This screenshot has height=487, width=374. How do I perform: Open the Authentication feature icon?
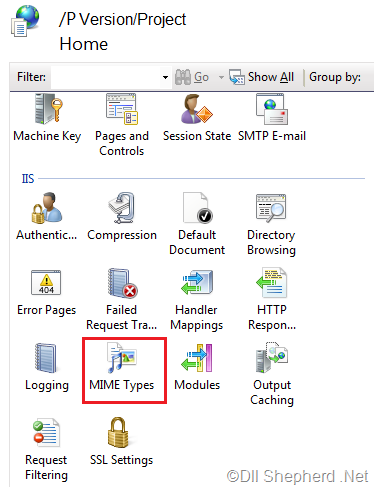(47, 208)
